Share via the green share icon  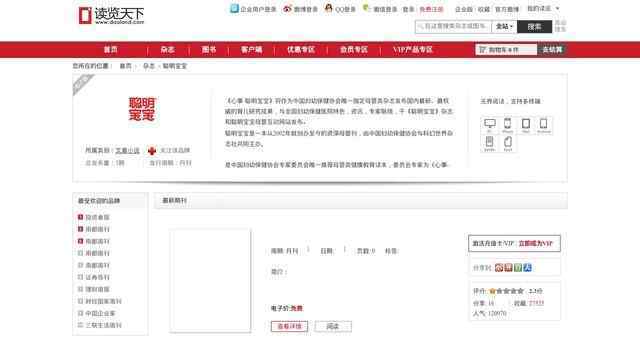click(x=518, y=268)
